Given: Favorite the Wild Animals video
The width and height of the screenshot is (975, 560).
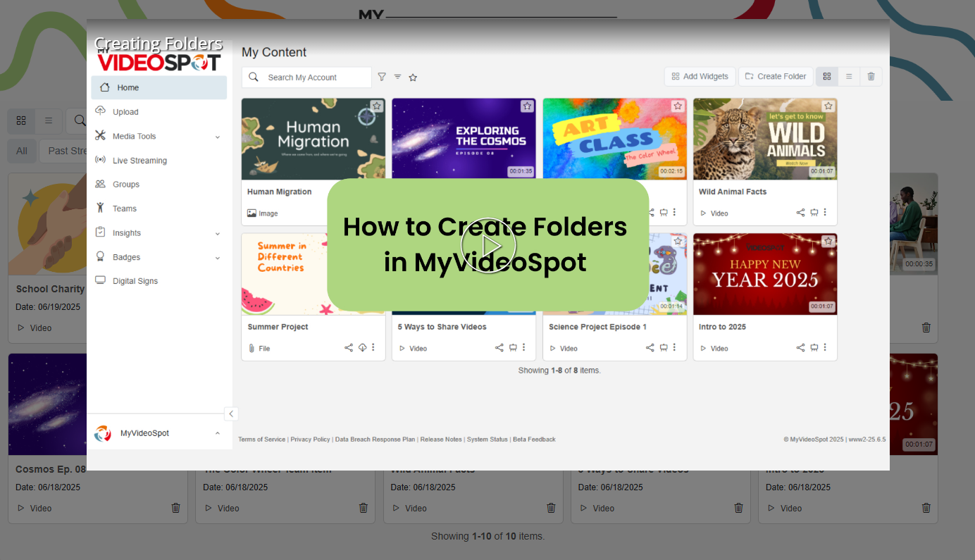Looking at the screenshot, I should point(828,106).
